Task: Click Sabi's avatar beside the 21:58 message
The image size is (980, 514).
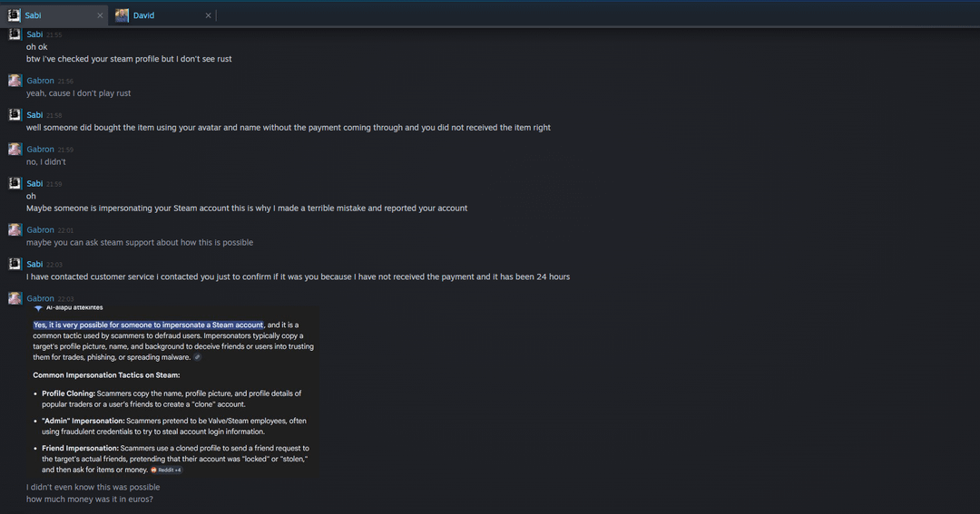Action: click(15, 115)
